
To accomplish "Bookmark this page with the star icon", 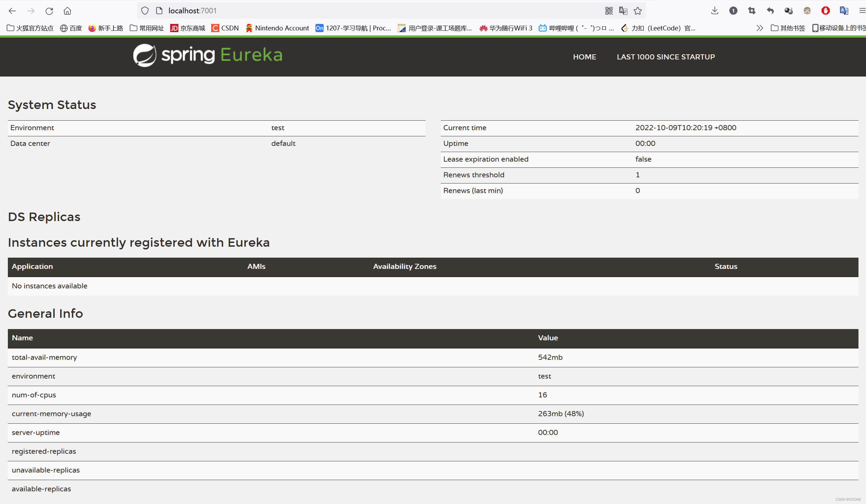I will (638, 11).
